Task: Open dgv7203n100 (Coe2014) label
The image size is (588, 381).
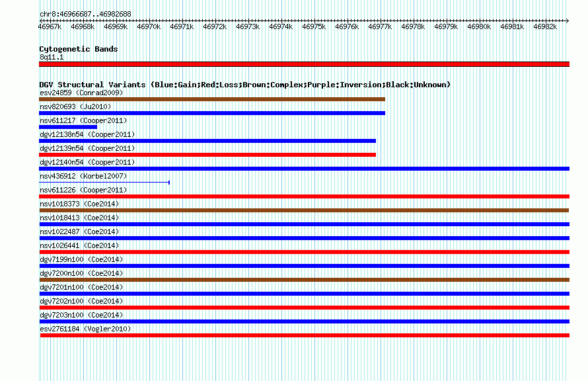Action: click(x=81, y=315)
